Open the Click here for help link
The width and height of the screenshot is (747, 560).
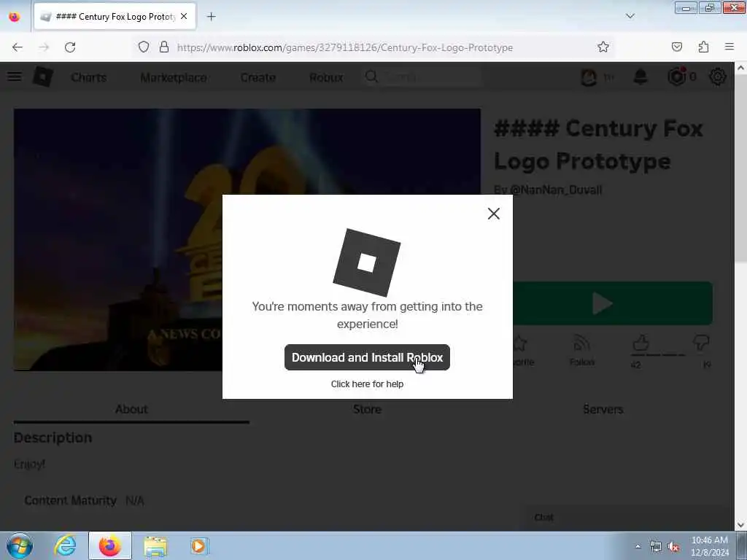pos(367,384)
